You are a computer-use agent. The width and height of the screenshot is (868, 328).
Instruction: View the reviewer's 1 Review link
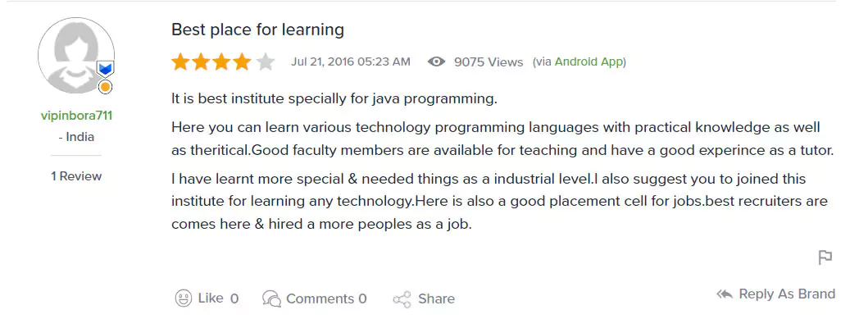76,176
